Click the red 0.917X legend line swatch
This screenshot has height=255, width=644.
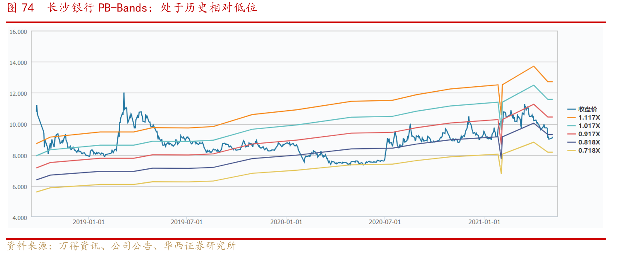pyautogui.click(x=571, y=134)
